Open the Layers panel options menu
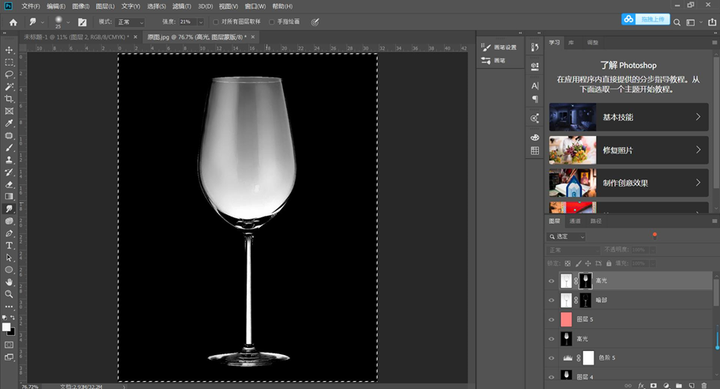The image size is (720, 389). coord(714,221)
